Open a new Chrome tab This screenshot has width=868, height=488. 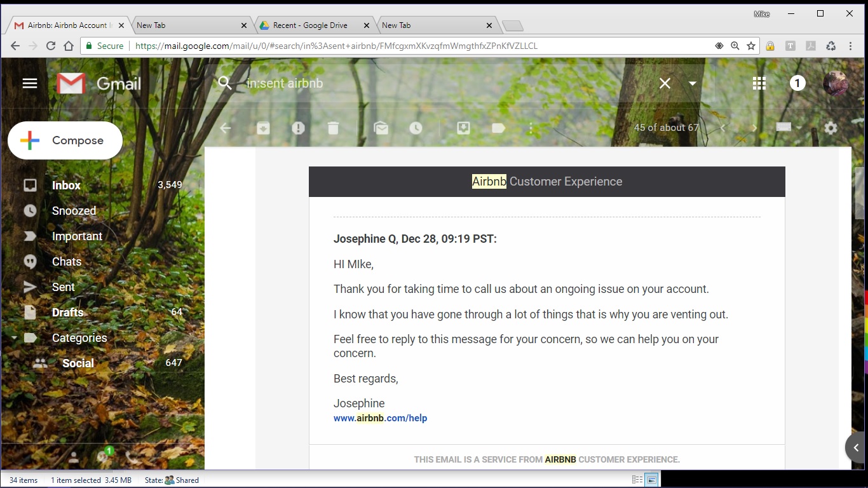pyautogui.click(x=513, y=26)
